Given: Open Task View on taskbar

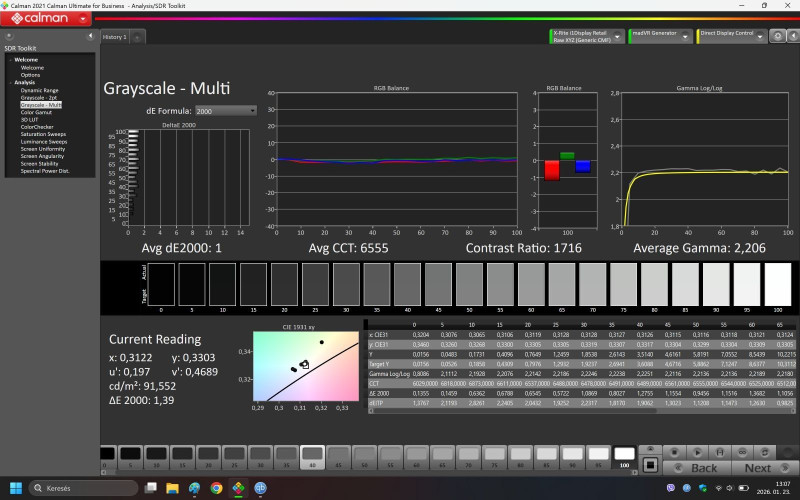Looking at the screenshot, I should point(151,488).
